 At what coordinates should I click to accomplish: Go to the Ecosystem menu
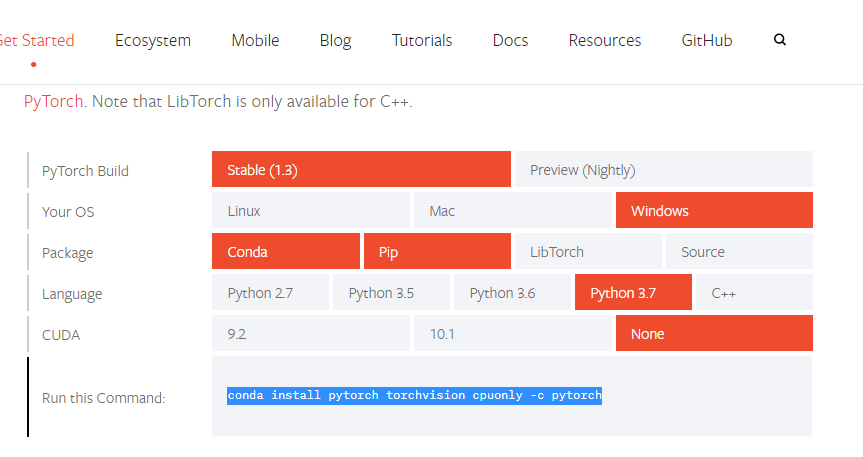(152, 40)
